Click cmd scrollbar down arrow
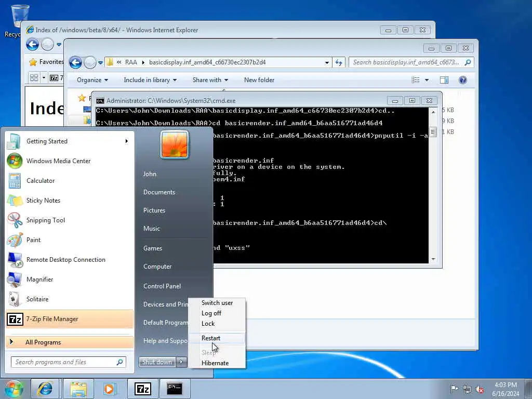The width and height of the screenshot is (532, 399). tap(433, 259)
